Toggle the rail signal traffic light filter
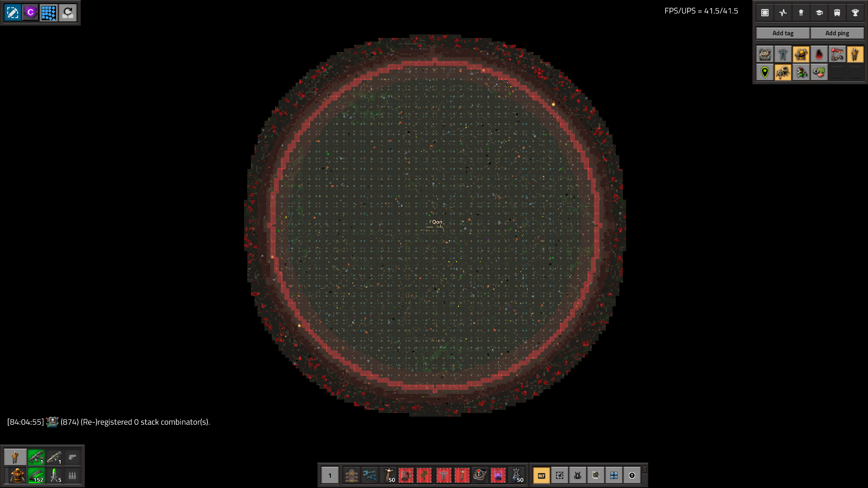 (801, 72)
